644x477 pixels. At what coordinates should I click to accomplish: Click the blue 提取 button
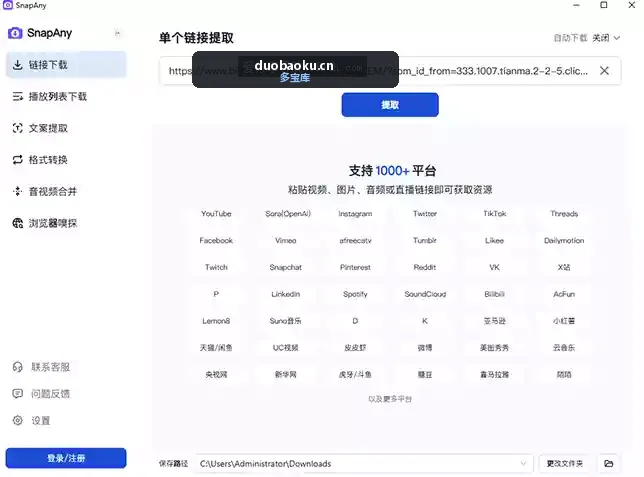tap(390, 105)
